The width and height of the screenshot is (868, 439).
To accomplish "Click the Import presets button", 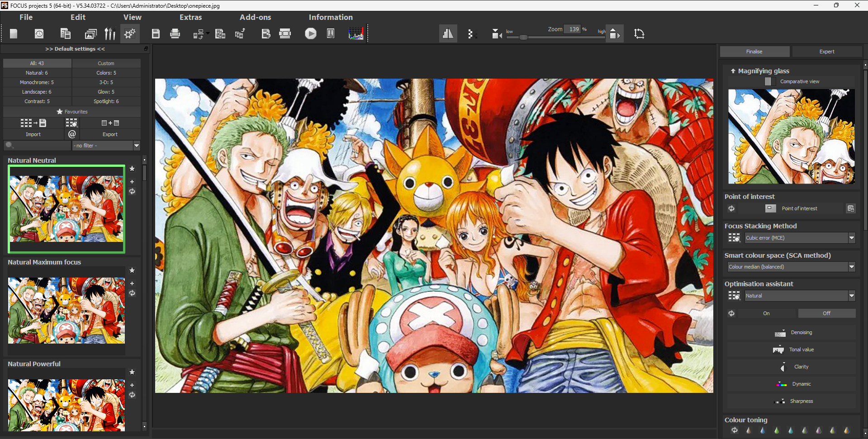I will tap(33, 134).
